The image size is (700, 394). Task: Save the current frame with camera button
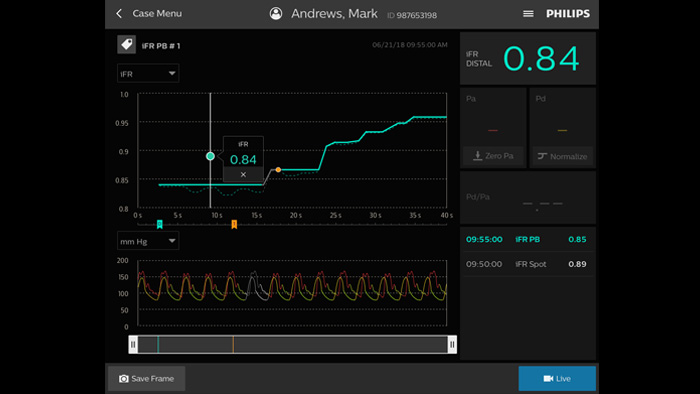pos(146,378)
